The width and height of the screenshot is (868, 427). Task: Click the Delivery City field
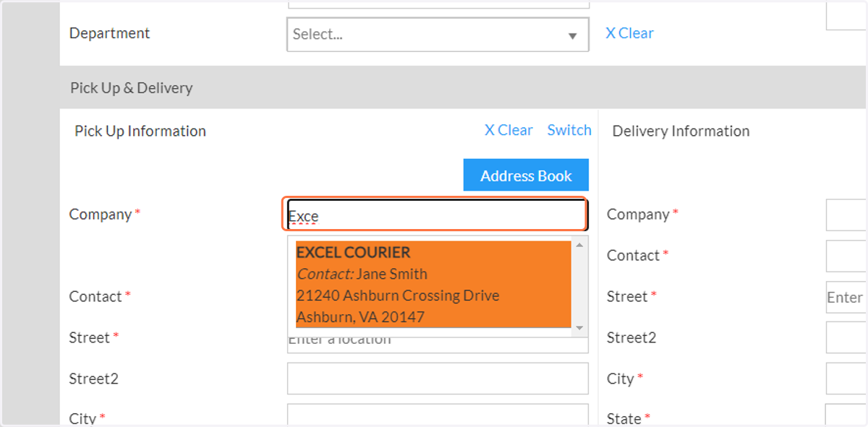(846, 379)
